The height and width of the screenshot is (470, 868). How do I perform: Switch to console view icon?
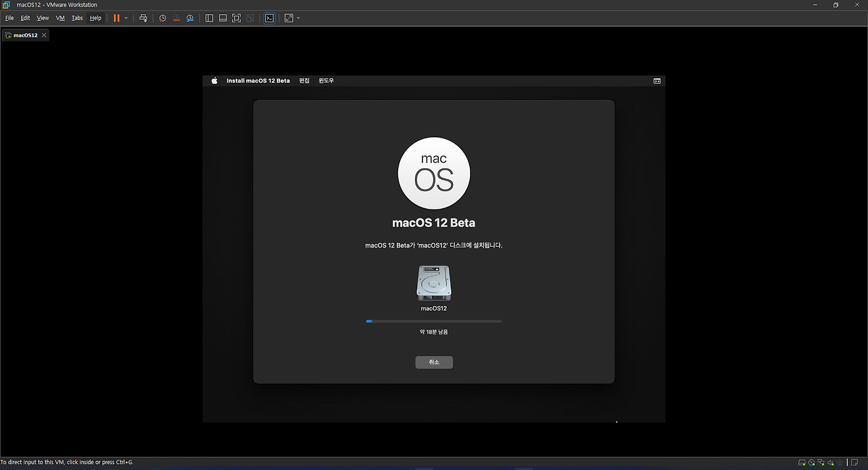269,18
